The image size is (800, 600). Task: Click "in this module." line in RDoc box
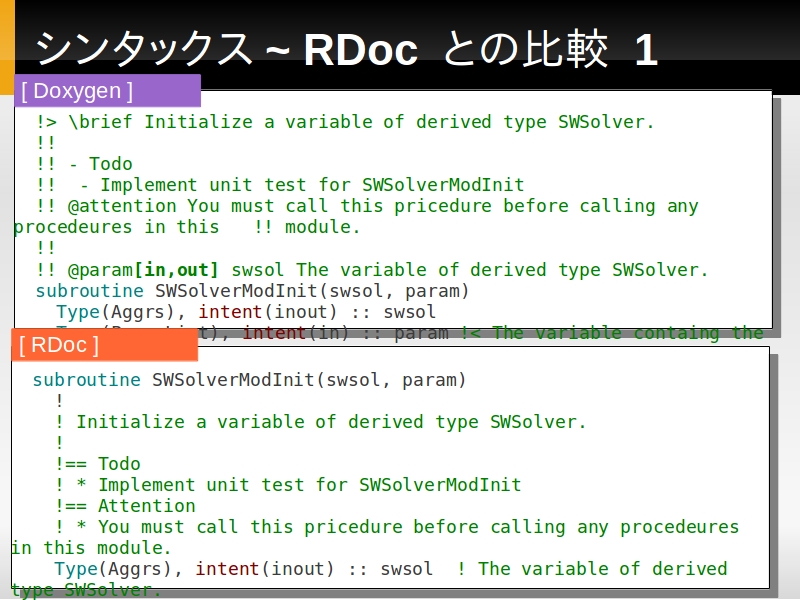[x=91, y=548]
